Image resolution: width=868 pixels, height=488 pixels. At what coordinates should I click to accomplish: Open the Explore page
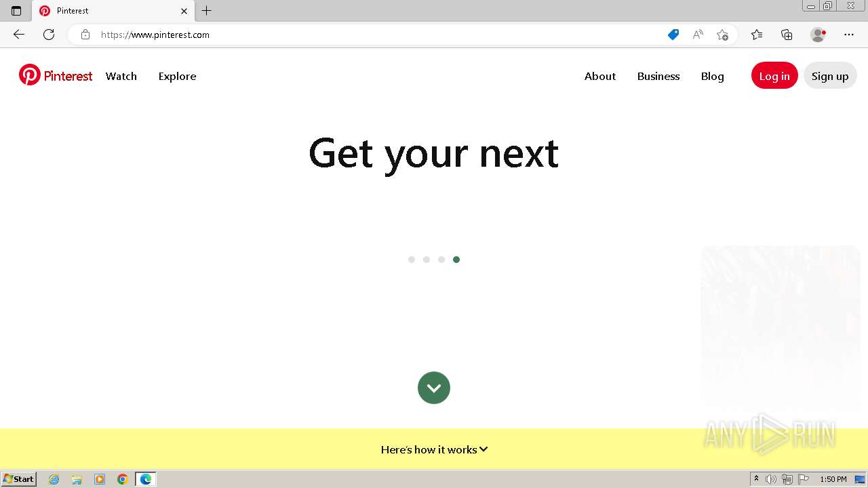coord(177,76)
